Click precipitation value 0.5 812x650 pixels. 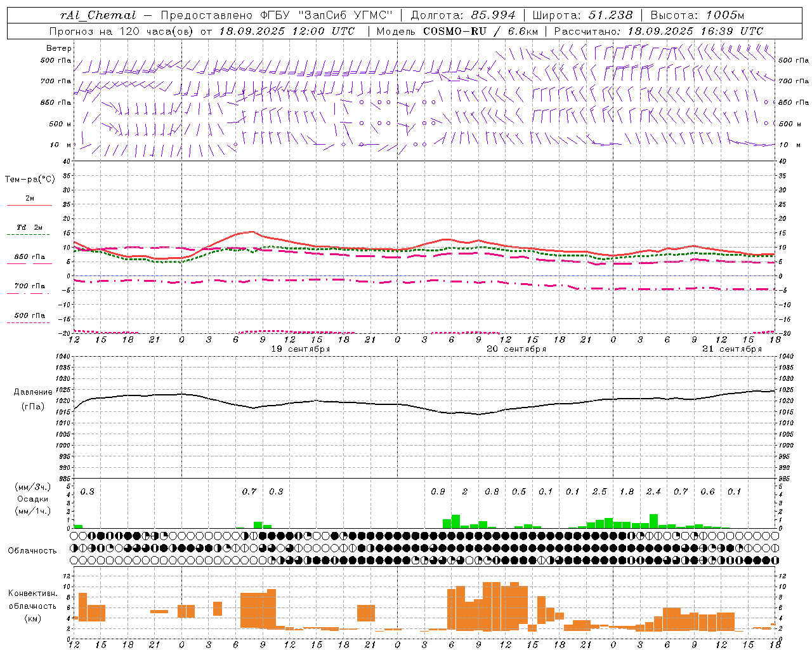(519, 492)
